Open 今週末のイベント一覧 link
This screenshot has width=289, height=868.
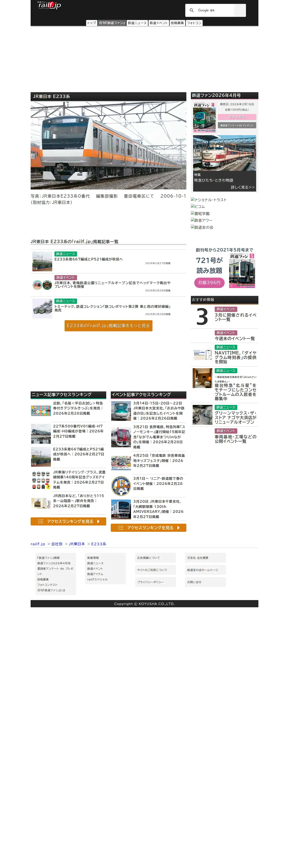(235, 339)
